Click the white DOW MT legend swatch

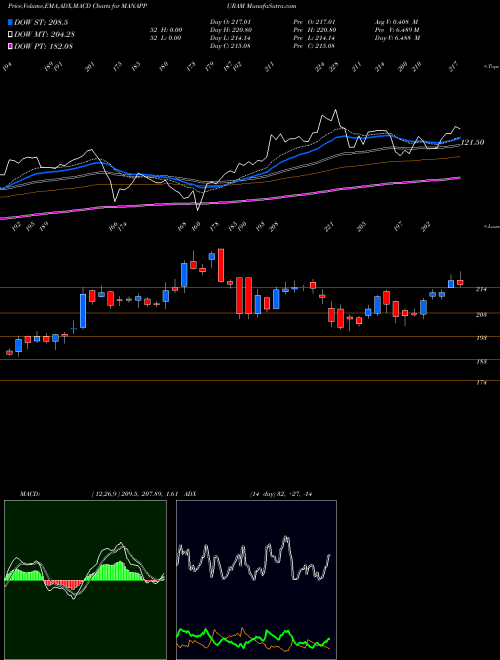point(11,34)
